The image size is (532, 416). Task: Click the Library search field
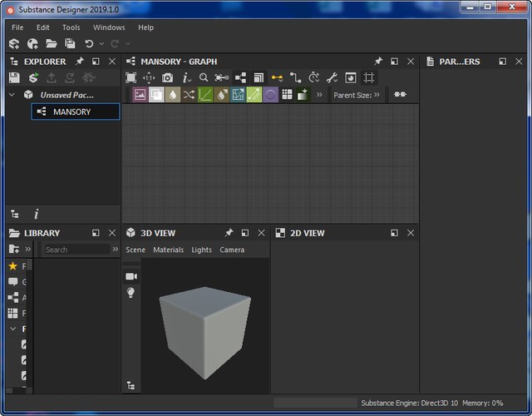tap(76, 250)
